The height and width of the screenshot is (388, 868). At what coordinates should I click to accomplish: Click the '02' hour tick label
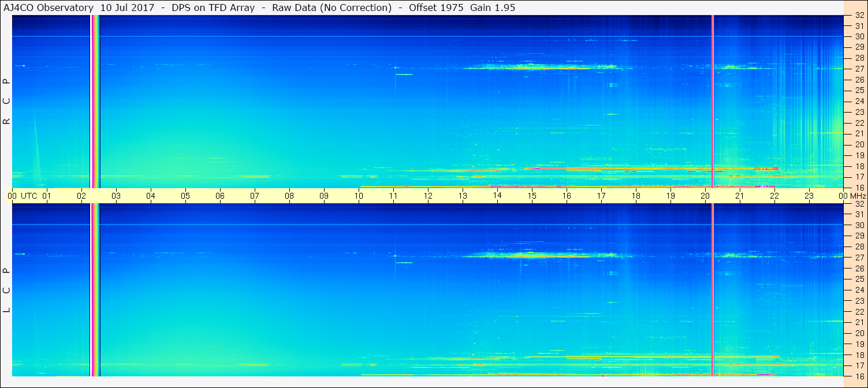(81, 196)
